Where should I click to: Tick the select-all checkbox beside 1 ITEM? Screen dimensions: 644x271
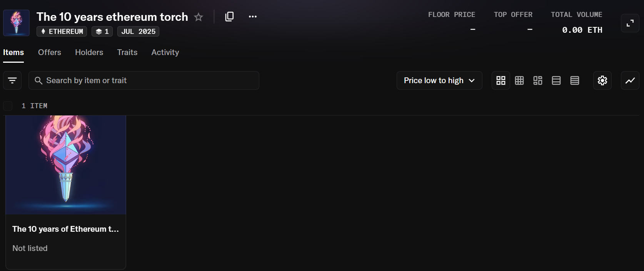8,106
